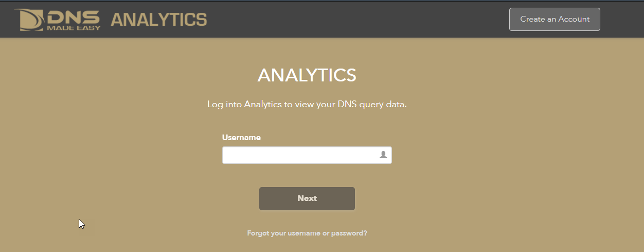Focus the Username text field

pos(307,155)
